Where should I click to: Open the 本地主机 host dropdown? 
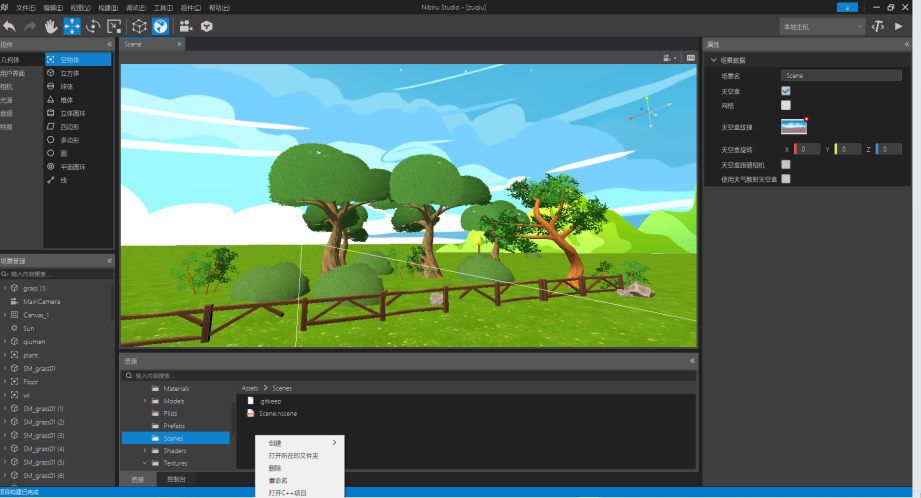click(x=823, y=26)
